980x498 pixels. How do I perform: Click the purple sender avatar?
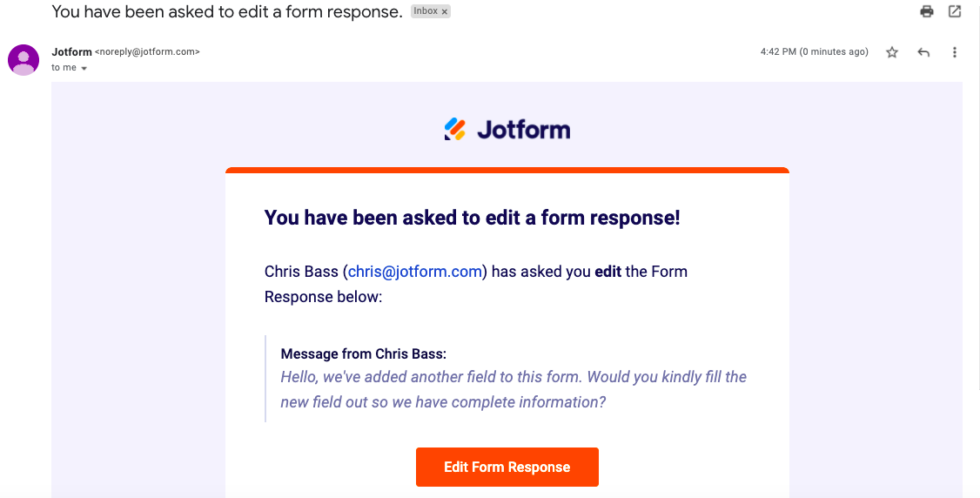pyautogui.click(x=23, y=60)
